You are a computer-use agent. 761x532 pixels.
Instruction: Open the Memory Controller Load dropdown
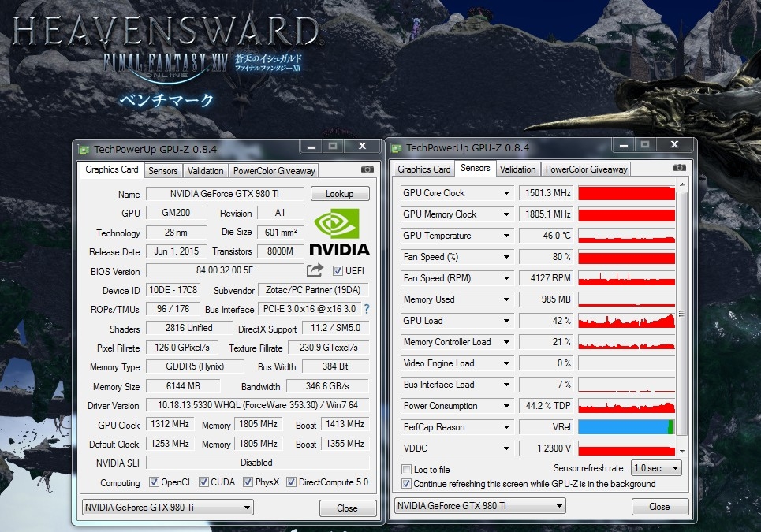(x=506, y=342)
